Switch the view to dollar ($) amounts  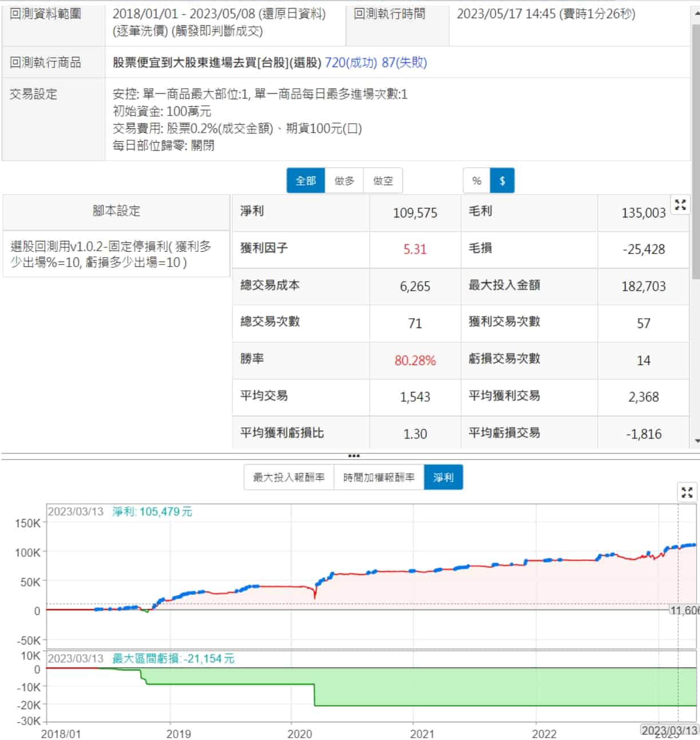tap(502, 181)
